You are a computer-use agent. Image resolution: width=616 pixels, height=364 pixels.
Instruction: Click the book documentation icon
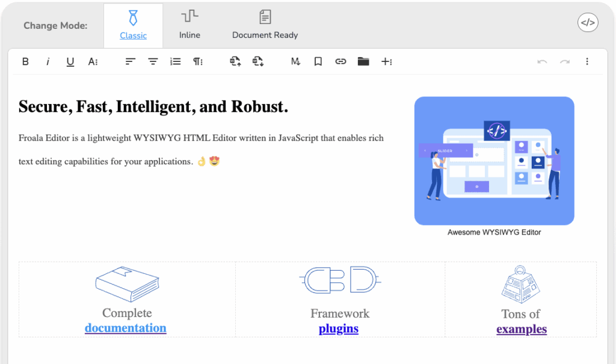(x=128, y=284)
